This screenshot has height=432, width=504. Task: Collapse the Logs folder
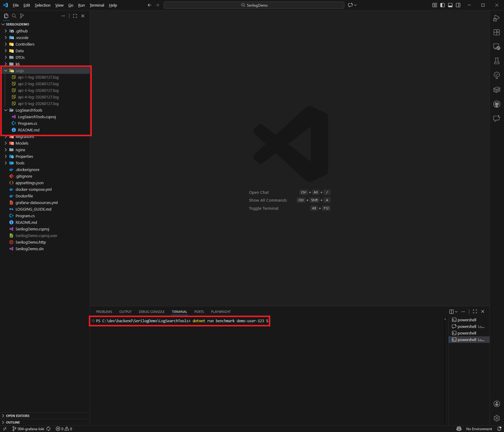[x=5, y=70]
